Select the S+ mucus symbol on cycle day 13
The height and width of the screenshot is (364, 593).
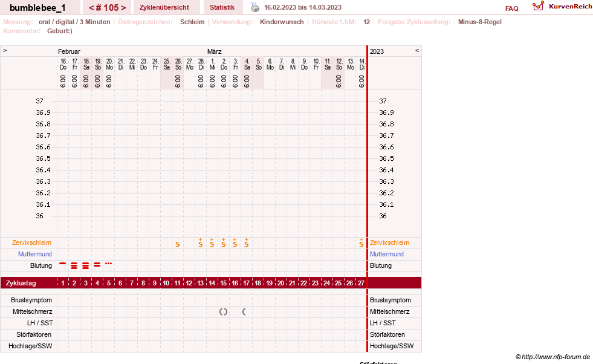201,242
